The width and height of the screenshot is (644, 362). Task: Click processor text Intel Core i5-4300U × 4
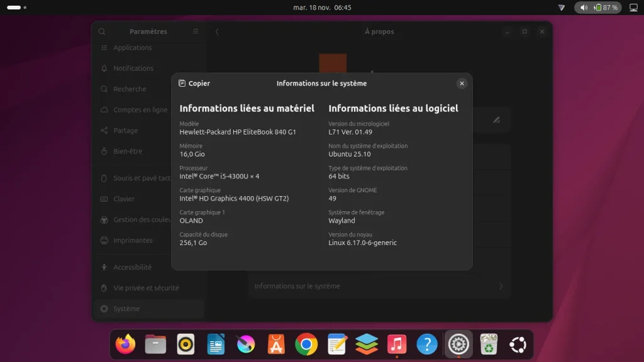coord(219,176)
